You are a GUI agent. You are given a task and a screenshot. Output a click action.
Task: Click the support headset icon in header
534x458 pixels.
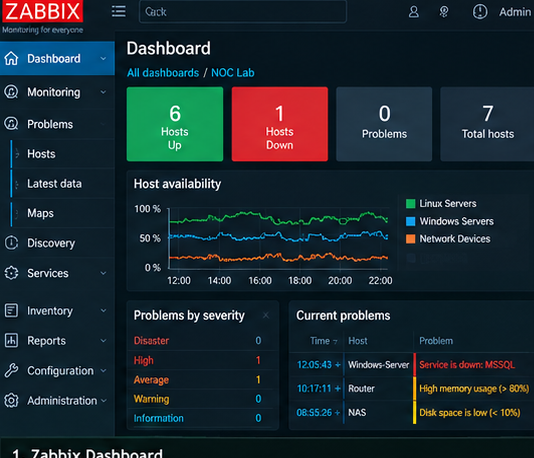point(443,12)
